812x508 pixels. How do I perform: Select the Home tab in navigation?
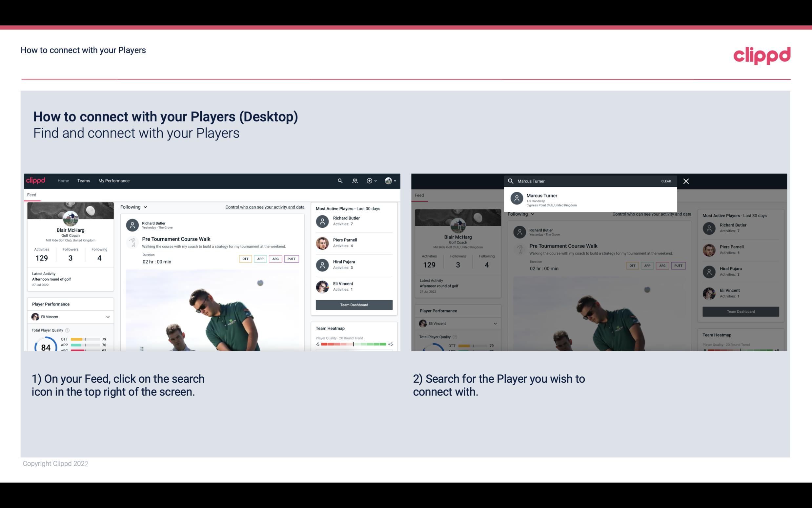pyautogui.click(x=63, y=180)
